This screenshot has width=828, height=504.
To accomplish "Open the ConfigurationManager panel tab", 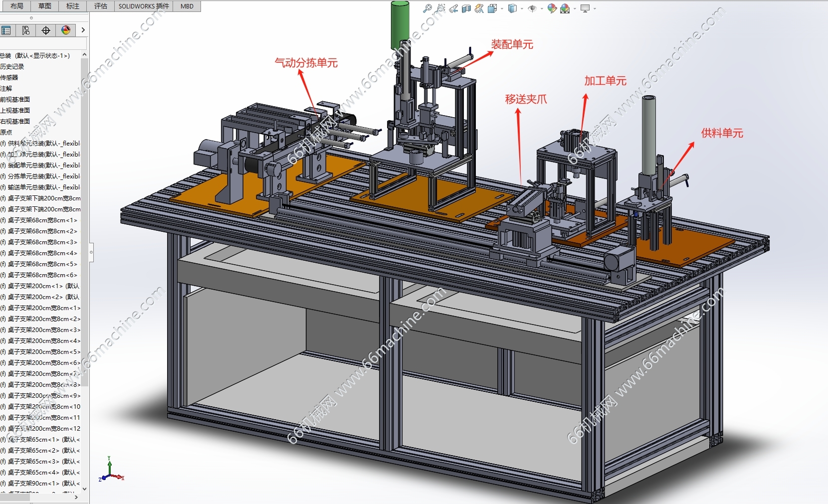I will [x=25, y=30].
